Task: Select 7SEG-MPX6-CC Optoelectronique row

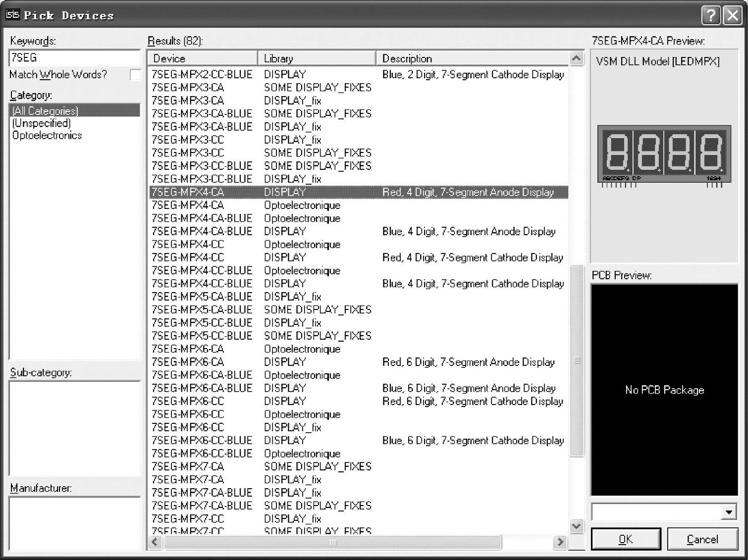Action: click(x=359, y=414)
